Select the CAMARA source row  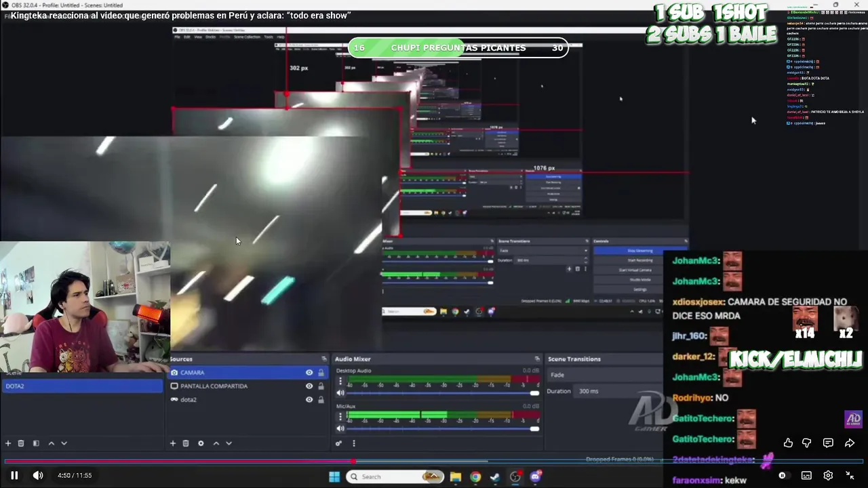(x=247, y=372)
